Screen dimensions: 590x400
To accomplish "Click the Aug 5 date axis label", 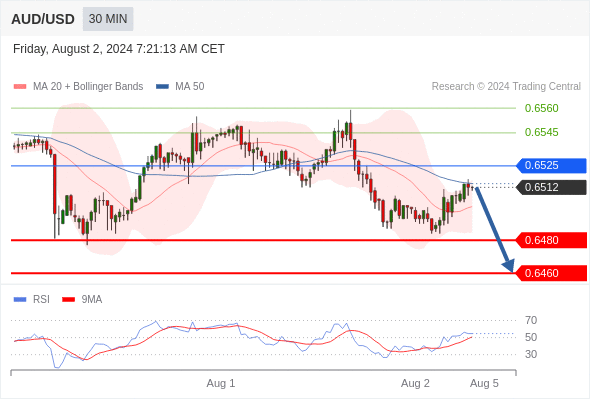I will click(x=484, y=383).
